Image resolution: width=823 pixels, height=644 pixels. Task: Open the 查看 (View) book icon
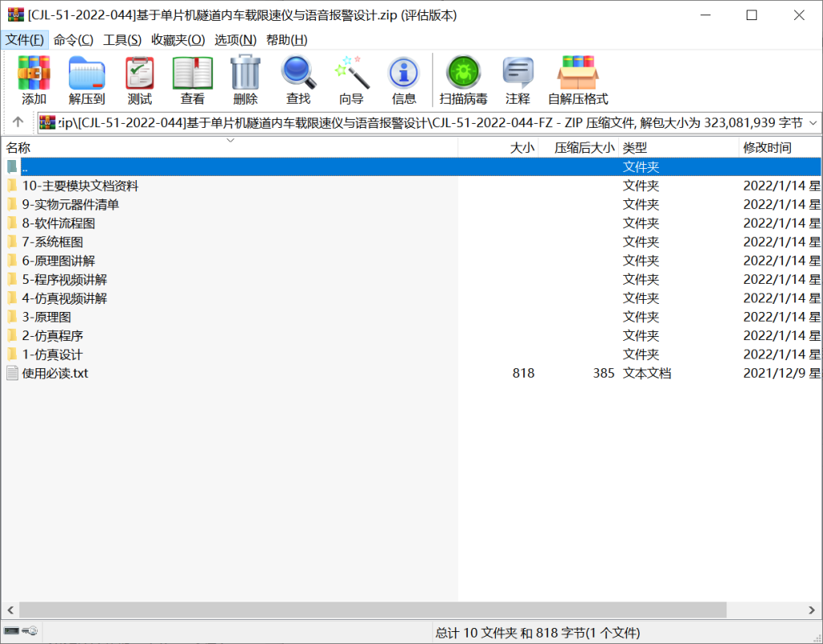pos(193,80)
